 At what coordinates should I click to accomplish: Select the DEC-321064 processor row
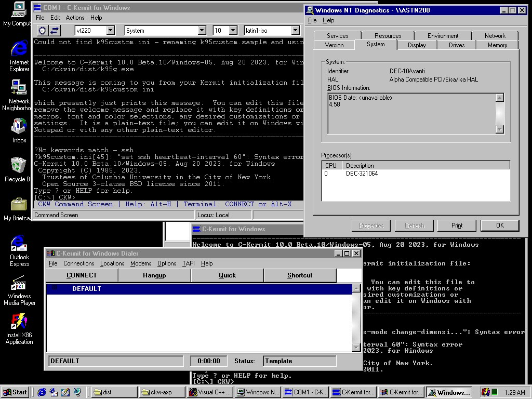coord(416,174)
